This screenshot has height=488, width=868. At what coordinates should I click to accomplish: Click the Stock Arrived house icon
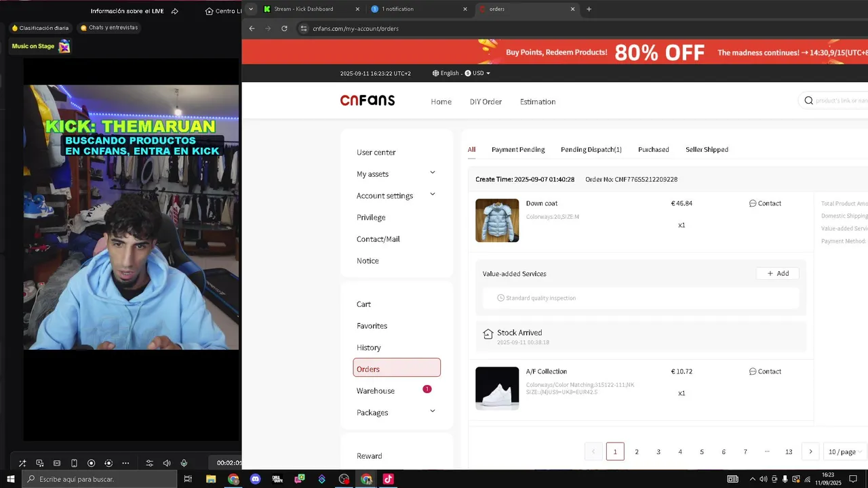488,333
